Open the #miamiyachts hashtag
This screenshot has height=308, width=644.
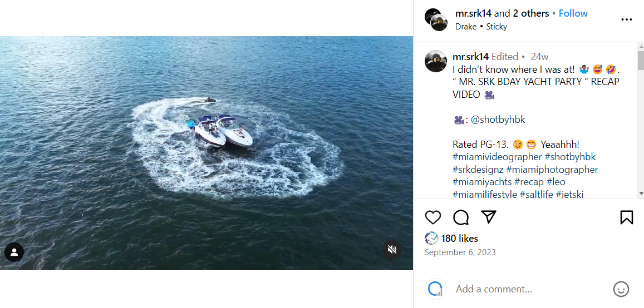(482, 182)
